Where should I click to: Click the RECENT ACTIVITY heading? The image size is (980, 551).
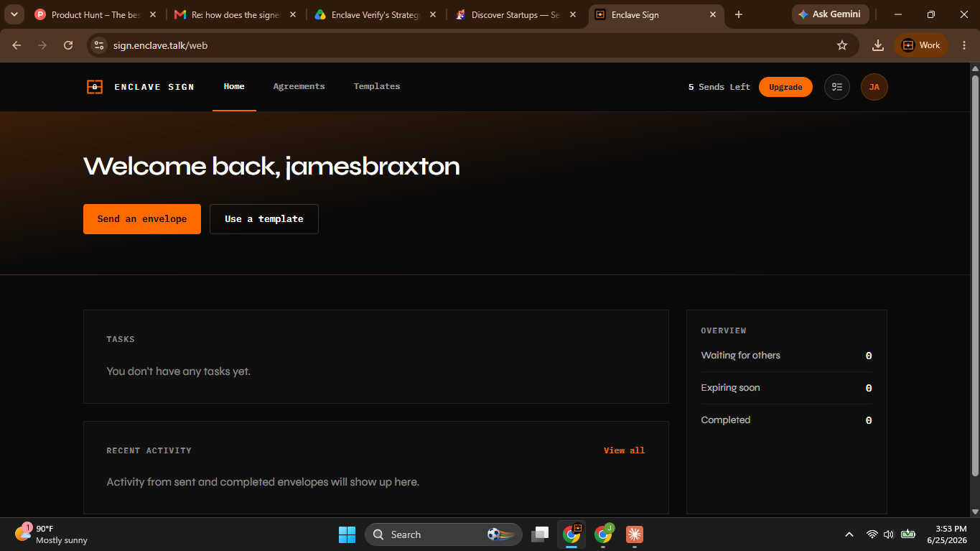(x=149, y=450)
